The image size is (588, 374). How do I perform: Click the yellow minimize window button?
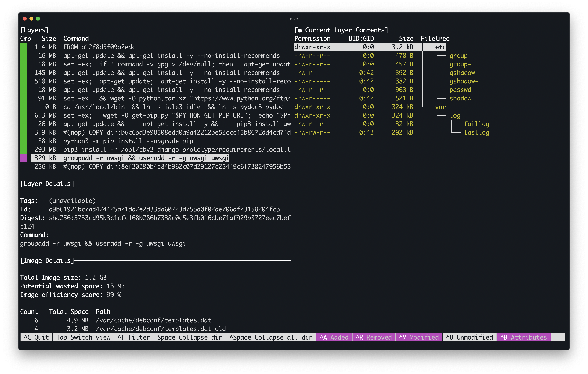tap(31, 19)
